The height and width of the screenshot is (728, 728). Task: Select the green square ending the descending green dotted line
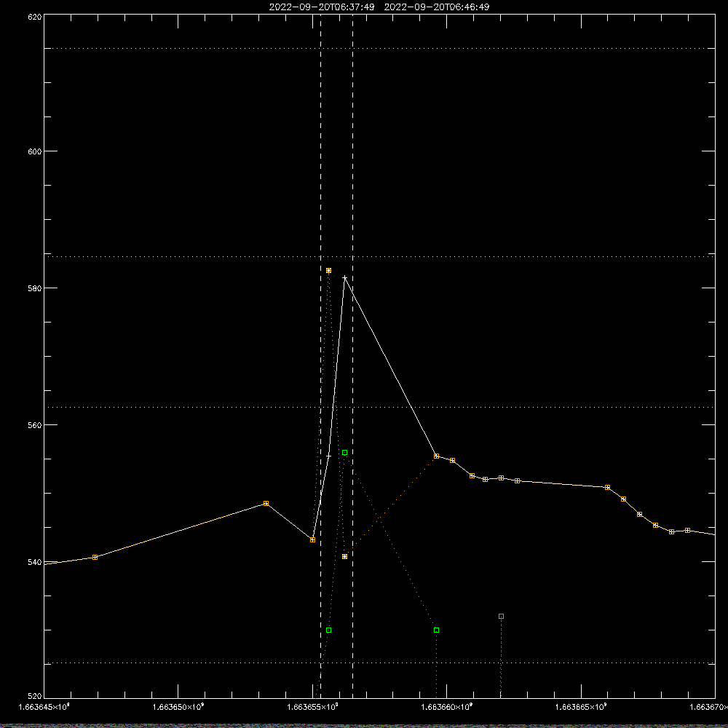tap(436, 630)
